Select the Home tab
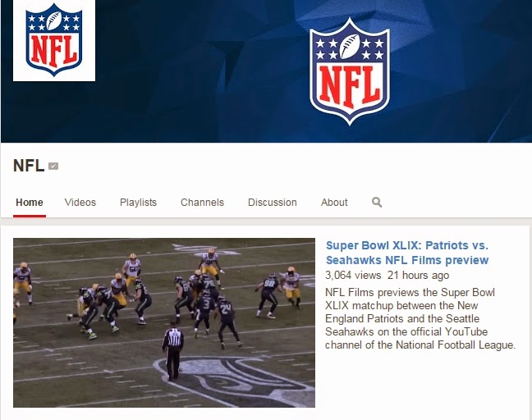The image size is (532, 420). pos(30,203)
